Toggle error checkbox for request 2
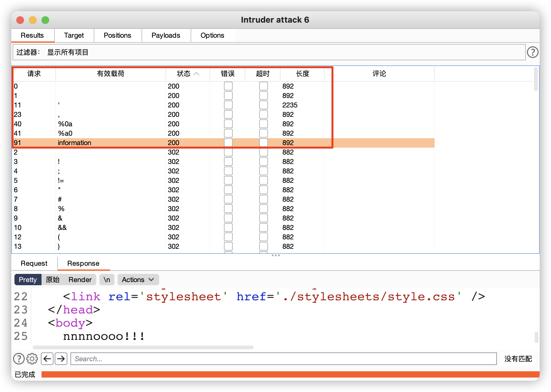The height and width of the screenshot is (392, 551). pos(228,152)
